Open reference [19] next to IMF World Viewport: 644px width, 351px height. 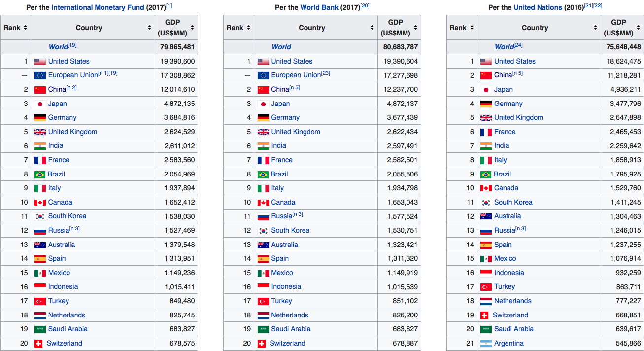click(72, 45)
